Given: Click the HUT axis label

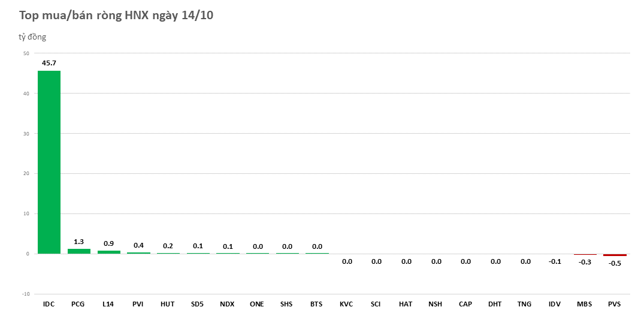Looking at the screenshot, I should 168,304.
